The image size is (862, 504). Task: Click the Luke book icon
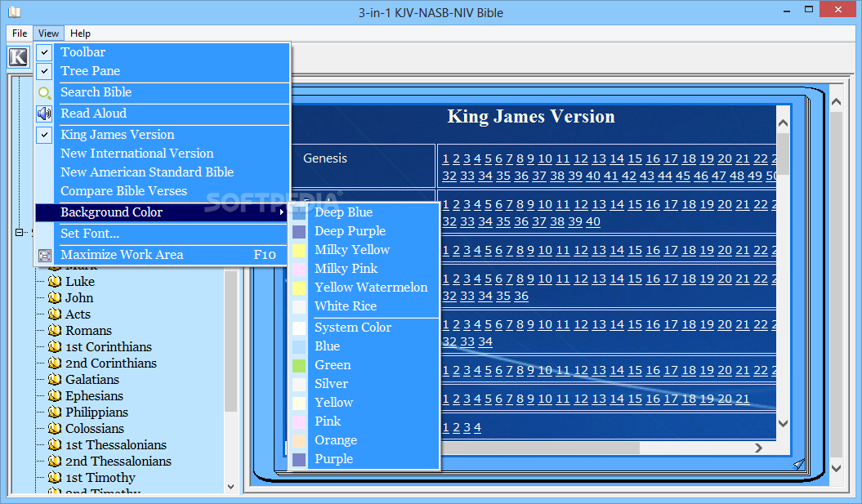[55, 281]
